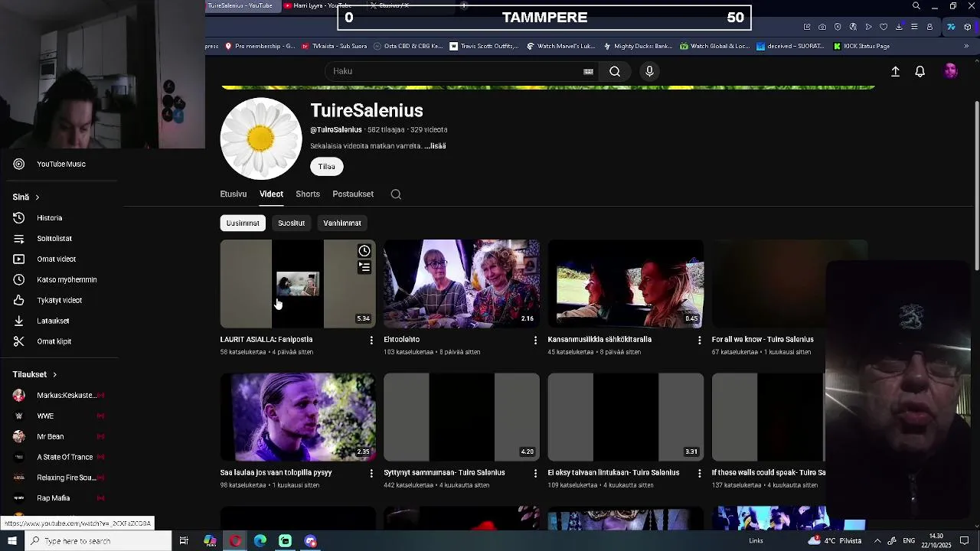Screen dimensions: 980x551
Task: Open Windows notification center icon
Action: click(x=965, y=541)
